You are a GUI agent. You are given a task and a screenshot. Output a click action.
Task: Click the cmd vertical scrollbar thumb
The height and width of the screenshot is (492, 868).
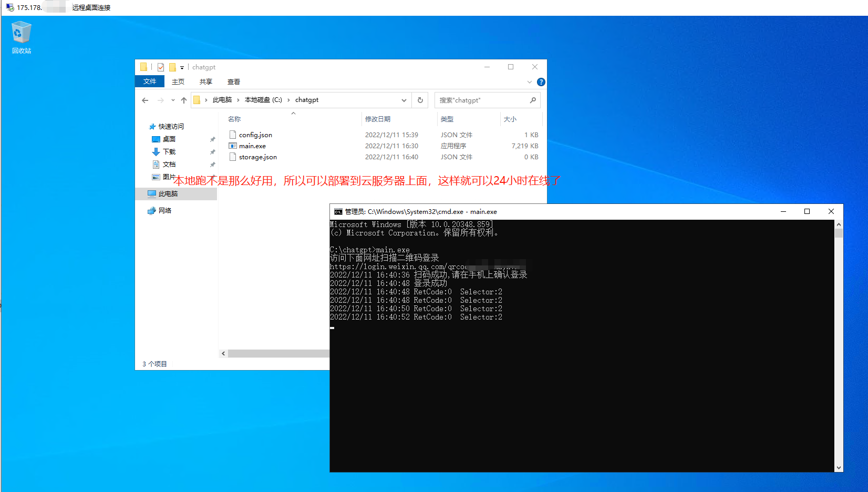coord(839,233)
